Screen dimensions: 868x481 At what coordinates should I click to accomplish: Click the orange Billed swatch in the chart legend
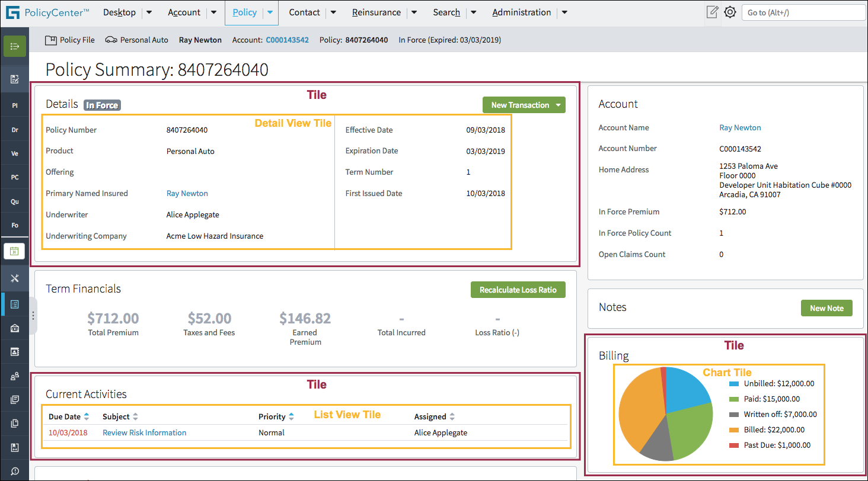pyautogui.click(x=733, y=429)
